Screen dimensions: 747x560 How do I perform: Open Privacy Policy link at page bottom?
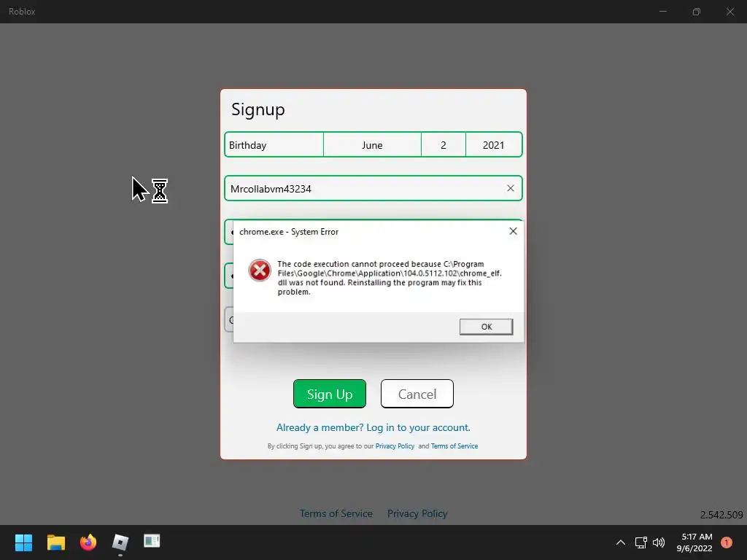417,513
